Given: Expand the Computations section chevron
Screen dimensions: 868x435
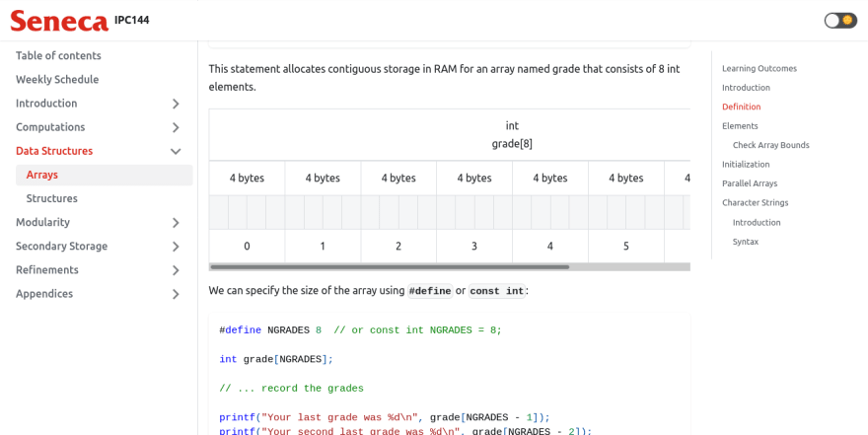Looking at the screenshot, I should (x=176, y=127).
